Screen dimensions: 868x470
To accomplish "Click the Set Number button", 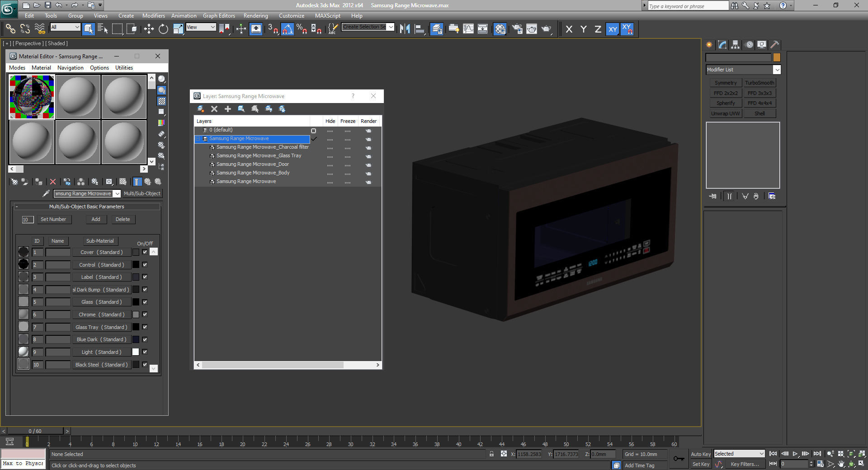I will coord(53,219).
